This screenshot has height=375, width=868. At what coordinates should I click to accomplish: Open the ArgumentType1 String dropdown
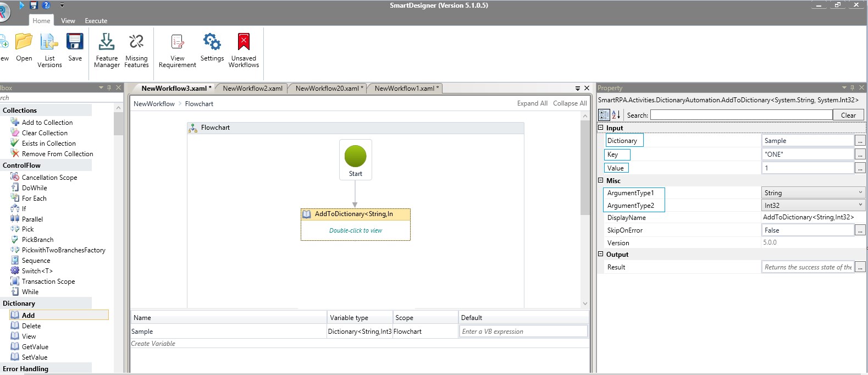860,192
